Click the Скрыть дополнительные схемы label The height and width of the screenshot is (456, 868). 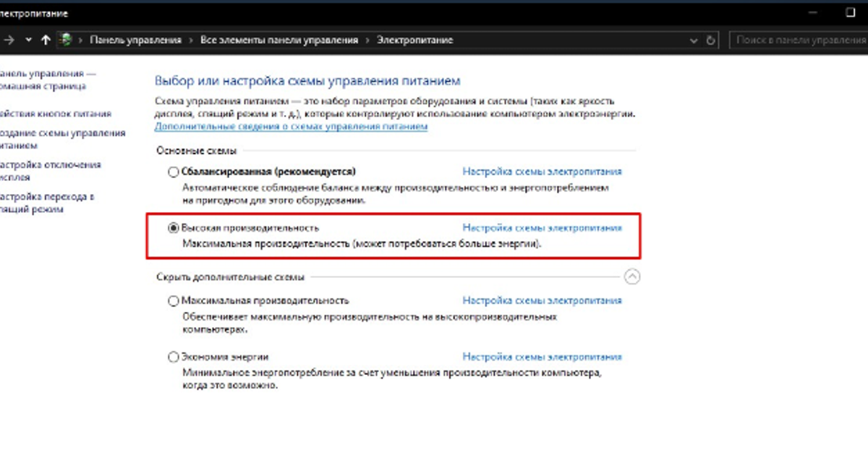pos(230,276)
